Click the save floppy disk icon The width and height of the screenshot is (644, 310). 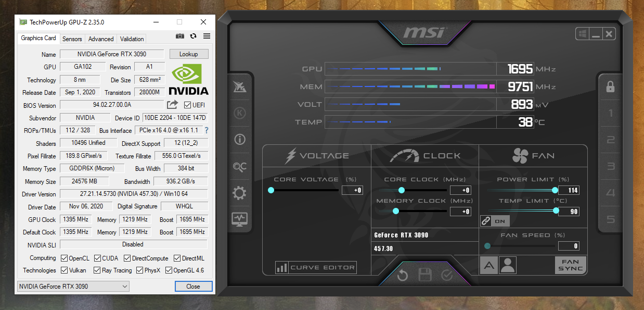[x=425, y=275]
